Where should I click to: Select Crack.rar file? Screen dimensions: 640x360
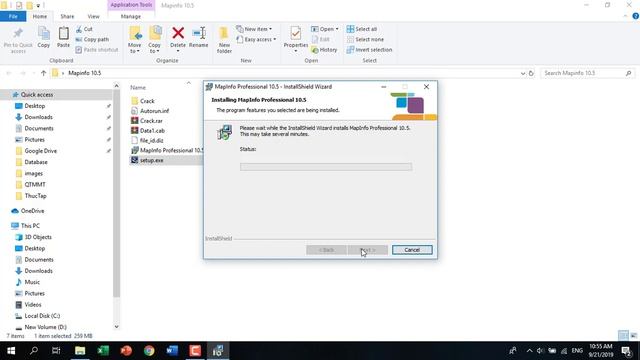point(151,121)
